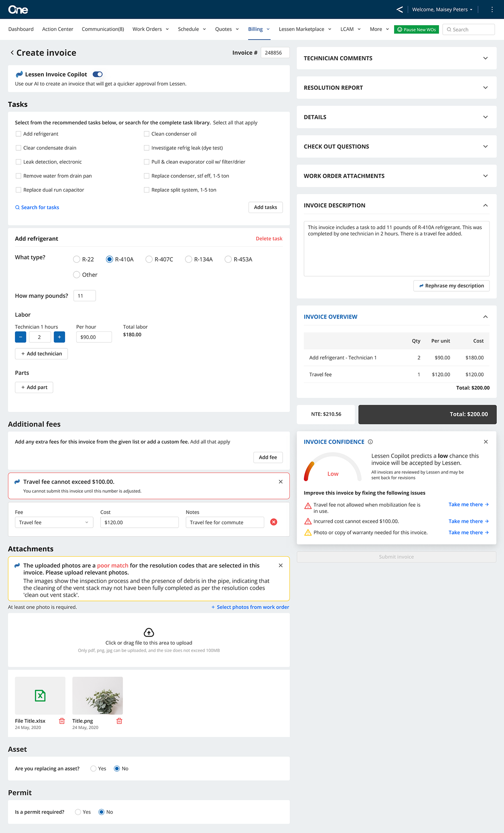Decrease technician hours with minus button
Viewport: 504px width, 833px height.
20,337
